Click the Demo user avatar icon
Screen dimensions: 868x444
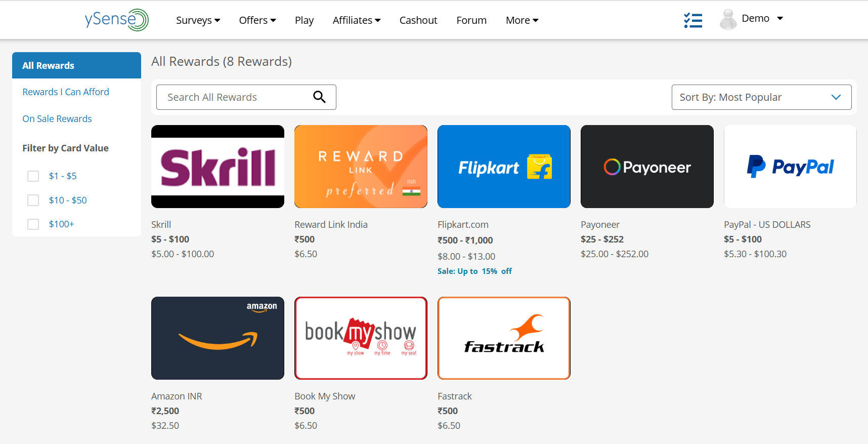[728, 19]
